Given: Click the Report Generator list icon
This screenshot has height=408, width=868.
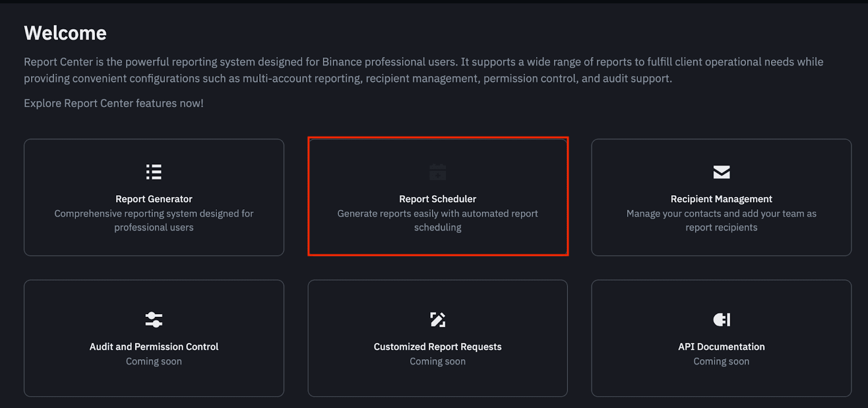Looking at the screenshot, I should tap(154, 172).
